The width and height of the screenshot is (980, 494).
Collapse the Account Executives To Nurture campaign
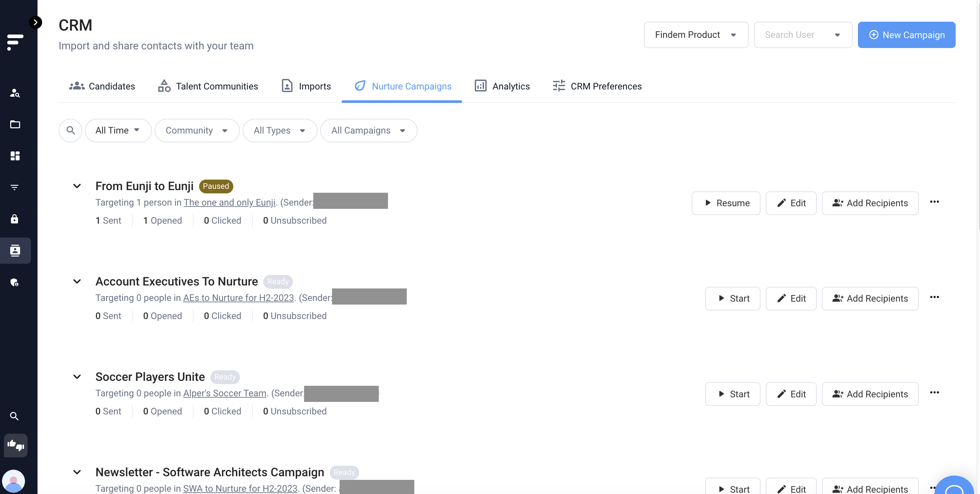(x=77, y=282)
